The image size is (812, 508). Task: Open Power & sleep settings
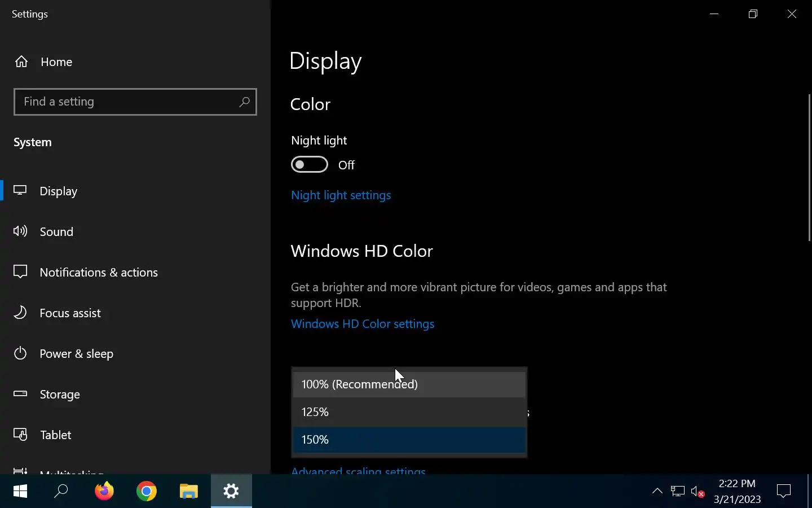[135, 353]
